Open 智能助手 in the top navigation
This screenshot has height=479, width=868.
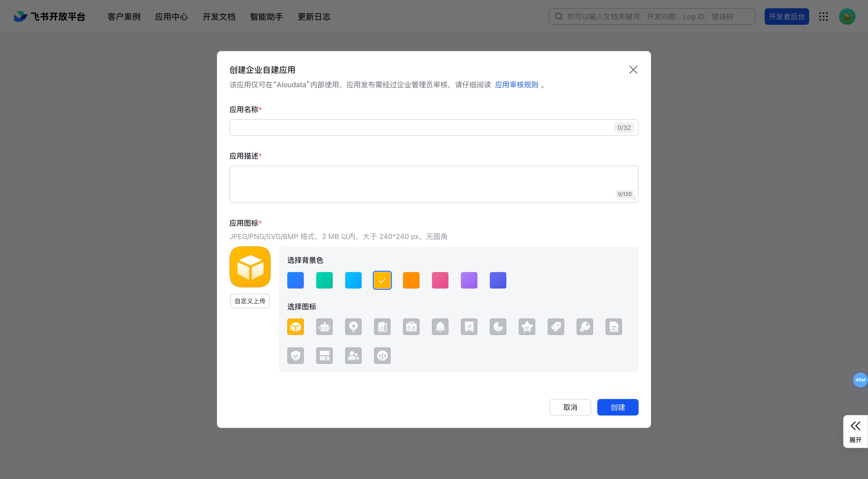point(267,17)
